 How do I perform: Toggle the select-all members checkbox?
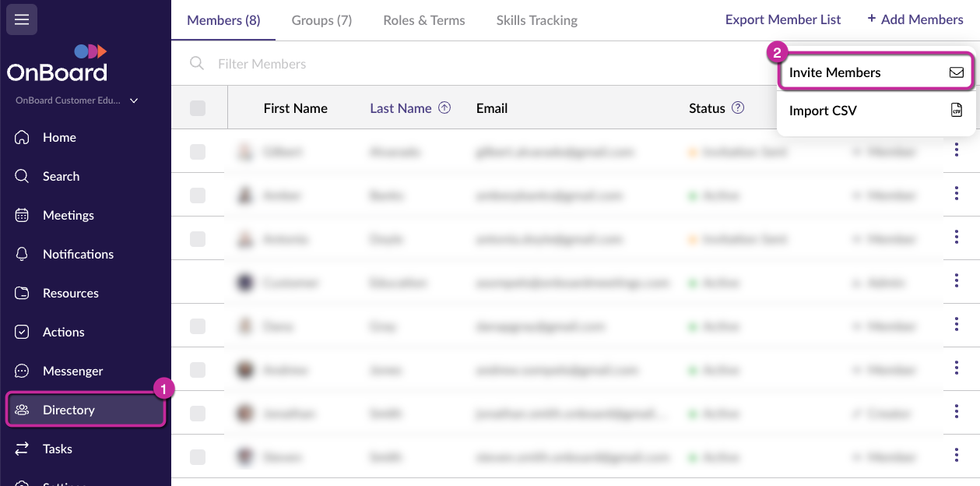pyautogui.click(x=198, y=108)
